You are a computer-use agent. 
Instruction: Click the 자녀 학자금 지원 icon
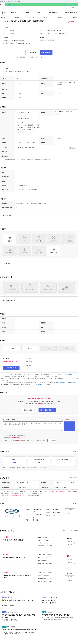(68, 239)
